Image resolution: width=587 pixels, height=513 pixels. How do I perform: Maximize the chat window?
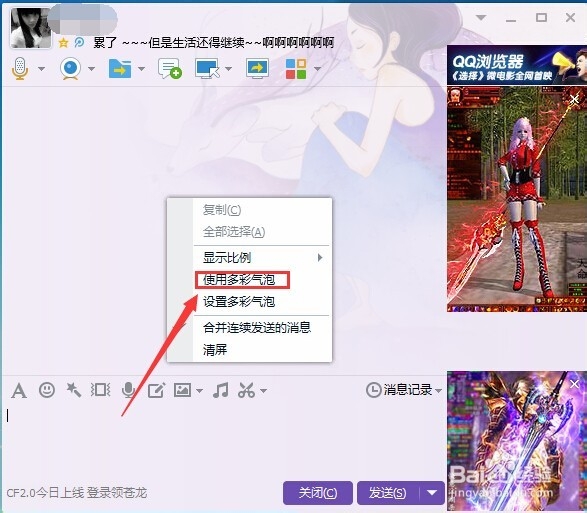[541, 18]
